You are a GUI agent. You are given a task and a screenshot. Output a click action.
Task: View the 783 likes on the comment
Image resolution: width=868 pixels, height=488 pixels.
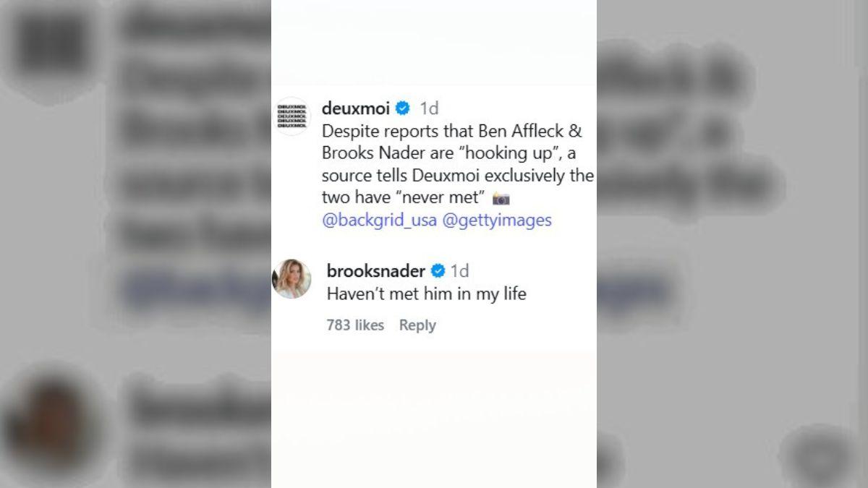[354, 325]
